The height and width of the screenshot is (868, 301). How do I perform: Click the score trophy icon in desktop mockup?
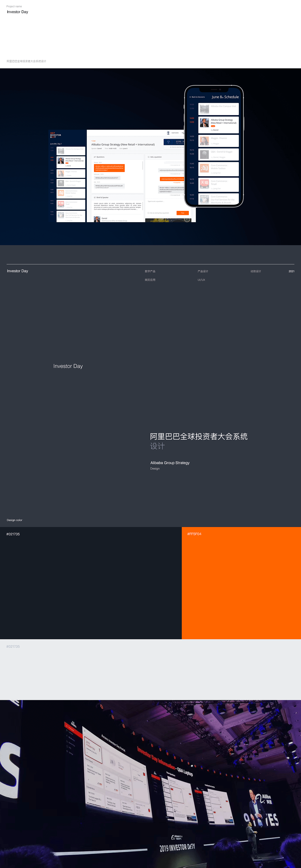(168, 142)
